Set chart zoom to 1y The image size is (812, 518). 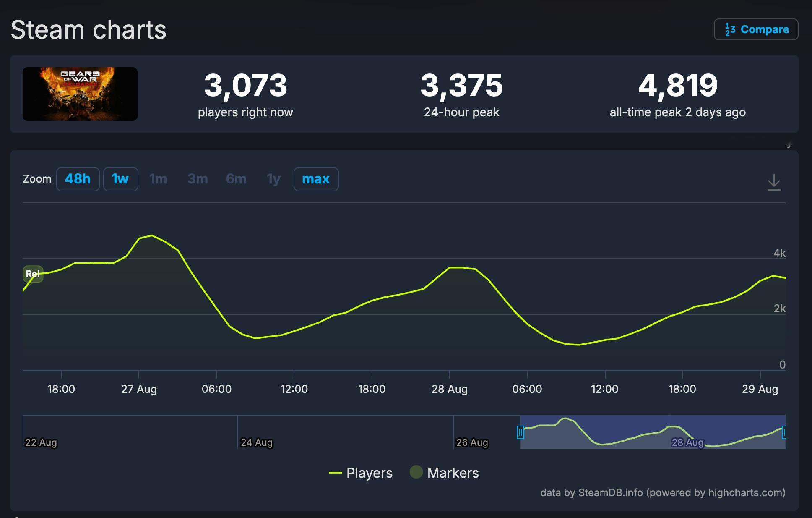[x=273, y=179]
